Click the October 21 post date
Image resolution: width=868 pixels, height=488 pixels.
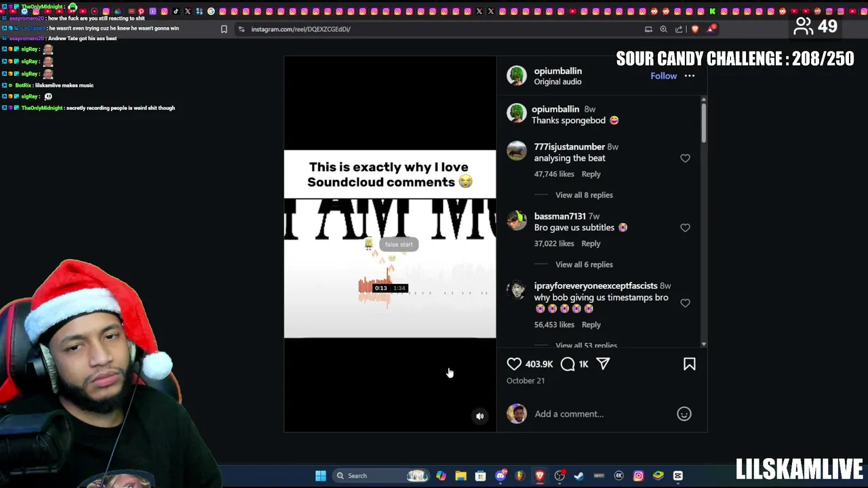click(x=526, y=381)
